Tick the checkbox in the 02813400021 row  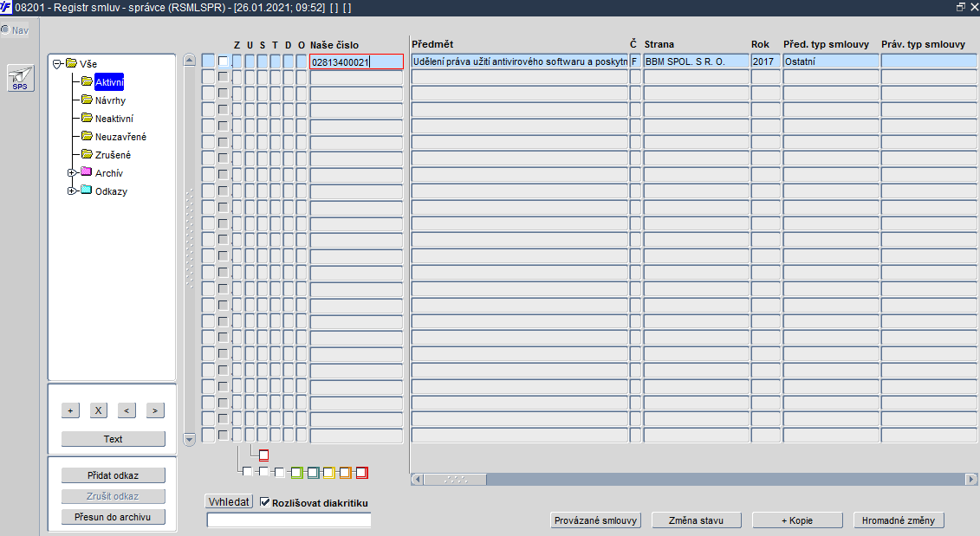coord(223,61)
